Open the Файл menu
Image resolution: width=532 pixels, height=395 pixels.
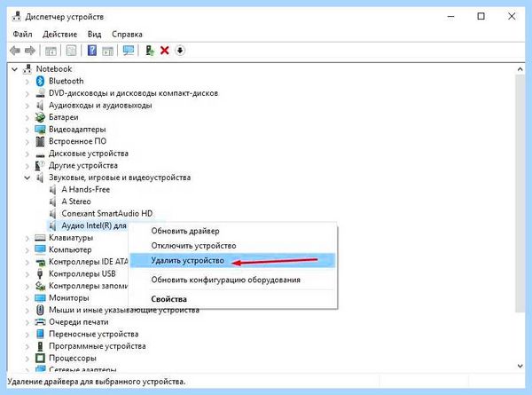[x=22, y=35]
